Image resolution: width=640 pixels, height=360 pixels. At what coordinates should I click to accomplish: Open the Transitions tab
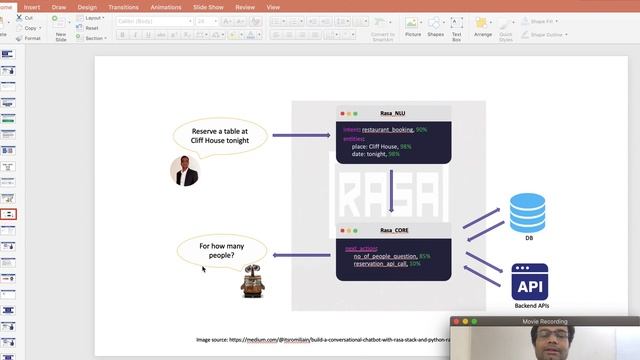click(x=123, y=7)
